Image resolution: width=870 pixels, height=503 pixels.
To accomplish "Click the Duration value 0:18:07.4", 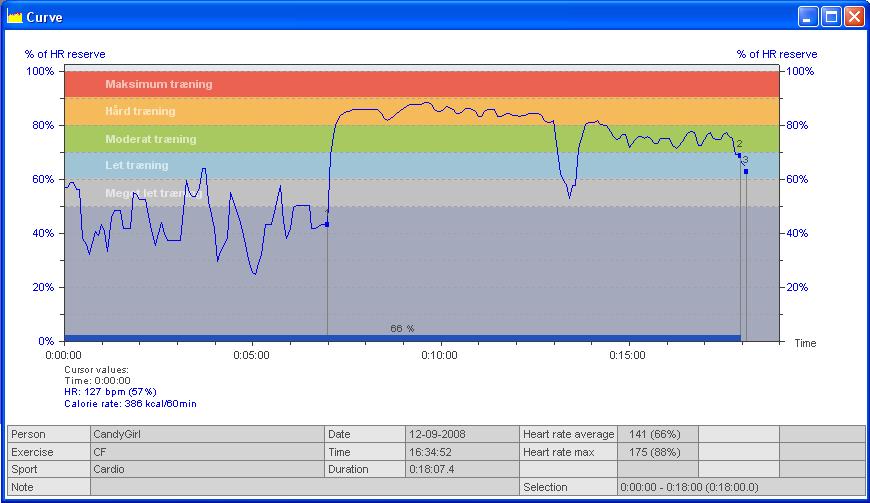I will pyautogui.click(x=461, y=469).
